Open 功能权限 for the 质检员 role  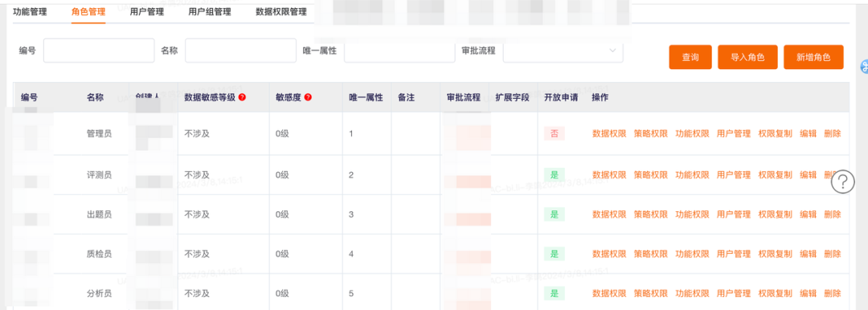pos(693,254)
